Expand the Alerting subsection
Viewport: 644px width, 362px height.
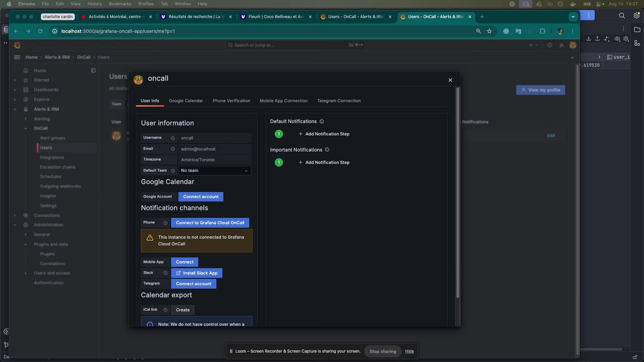(x=26, y=119)
